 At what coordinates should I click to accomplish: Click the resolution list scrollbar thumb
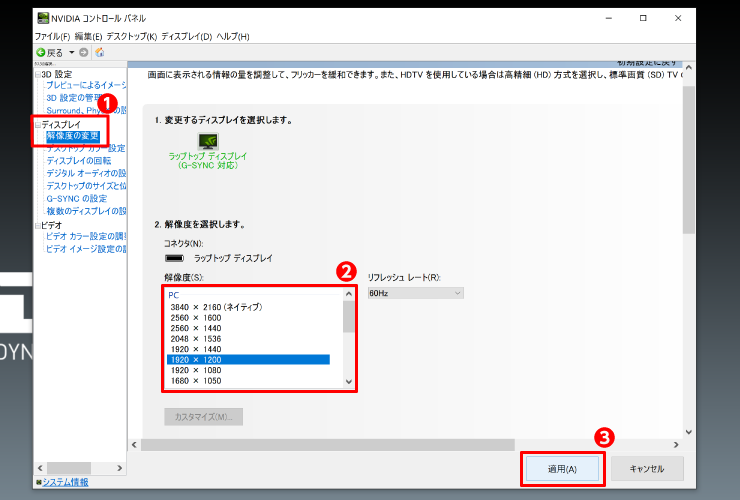[x=349, y=316]
